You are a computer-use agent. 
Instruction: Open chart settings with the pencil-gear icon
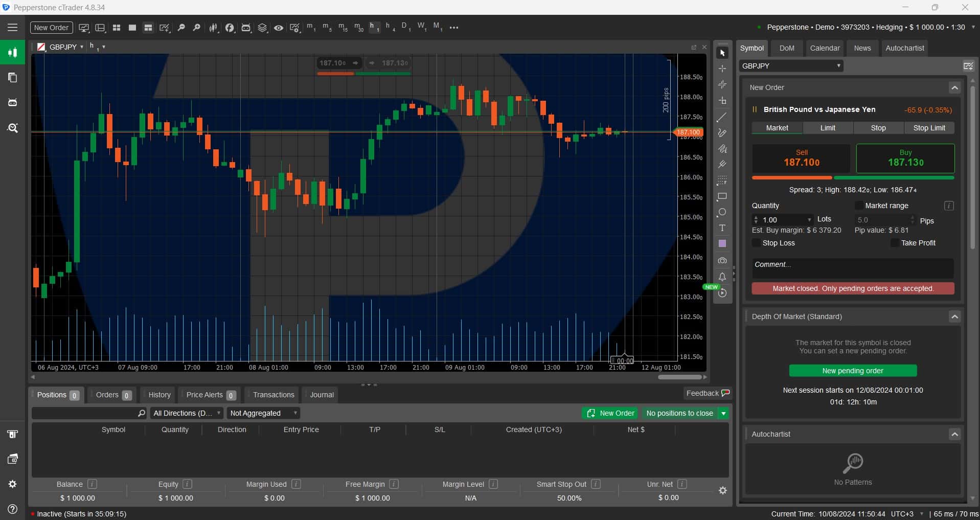pyautogui.click(x=295, y=28)
